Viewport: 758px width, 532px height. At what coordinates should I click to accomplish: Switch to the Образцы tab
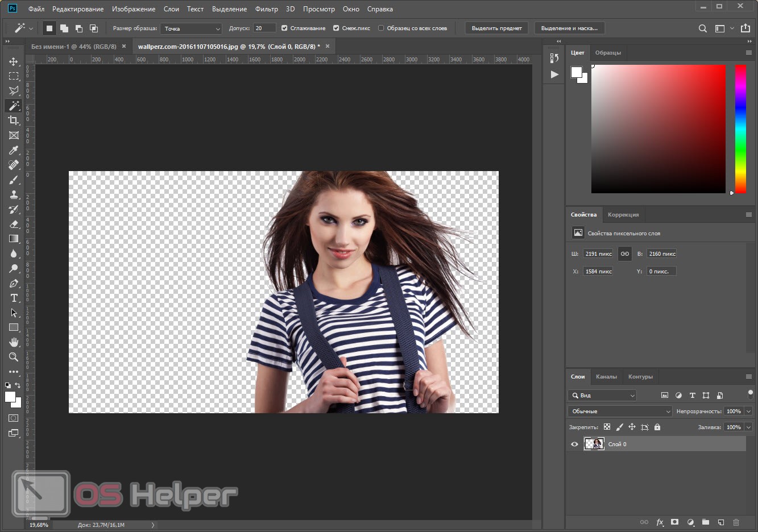pyautogui.click(x=608, y=53)
